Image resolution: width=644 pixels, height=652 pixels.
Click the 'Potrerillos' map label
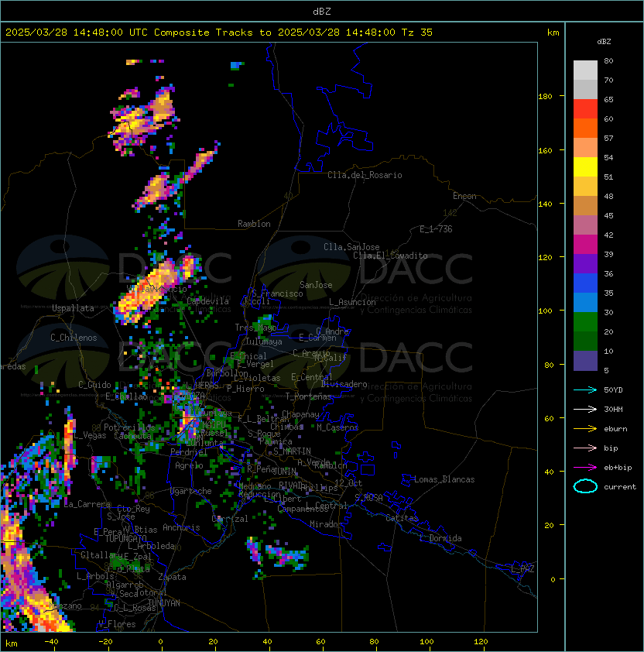pyautogui.click(x=129, y=427)
